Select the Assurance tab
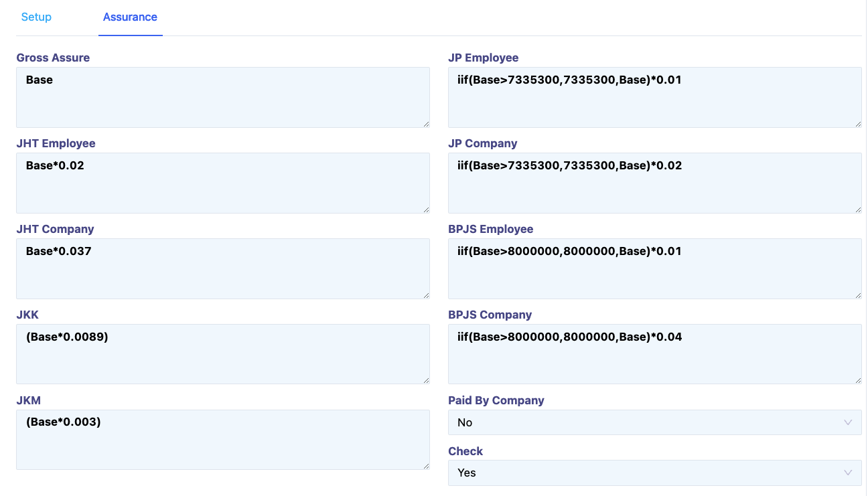Viewport: 868px width, 496px height. point(130,17)
